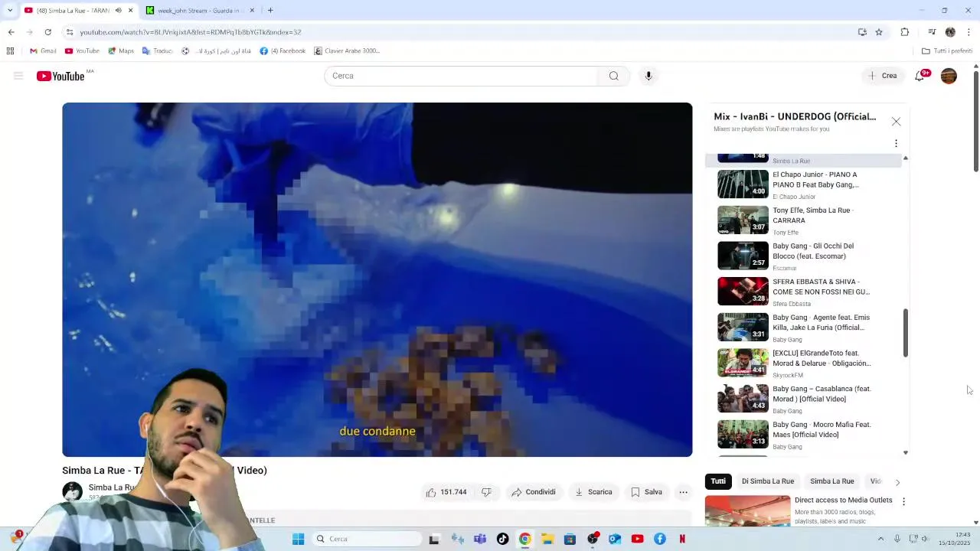This screenshot has width=980, height=551.
Task: Open the Windows Start menu
Action: [298, 539]
